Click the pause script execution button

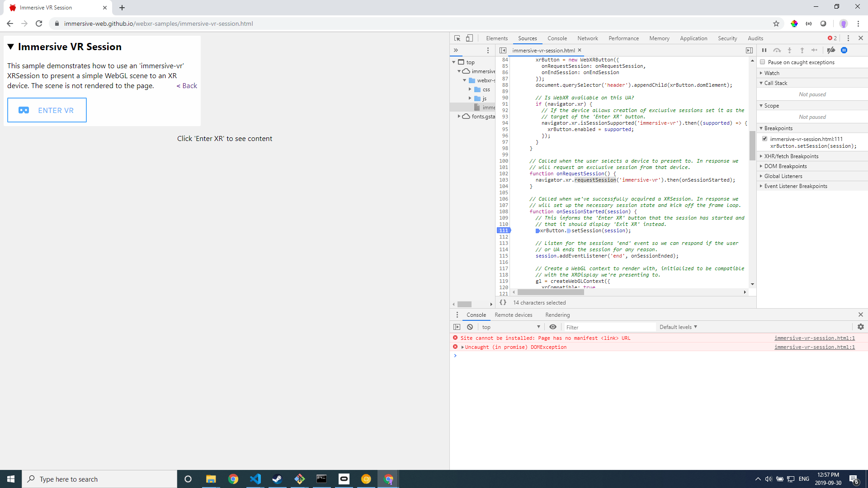click(764, 50)
